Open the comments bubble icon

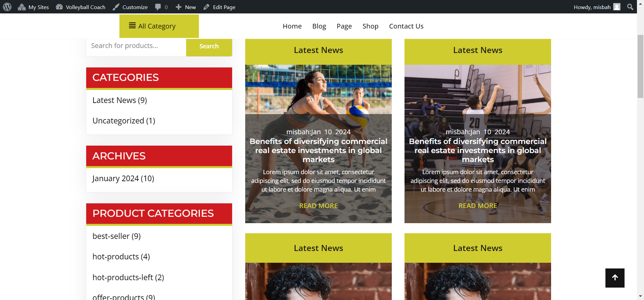158,7
